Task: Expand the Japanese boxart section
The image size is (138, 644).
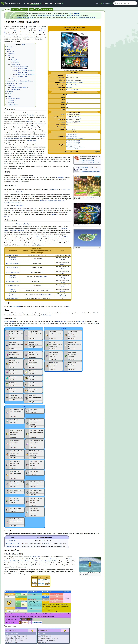Action: click(97, 152)
